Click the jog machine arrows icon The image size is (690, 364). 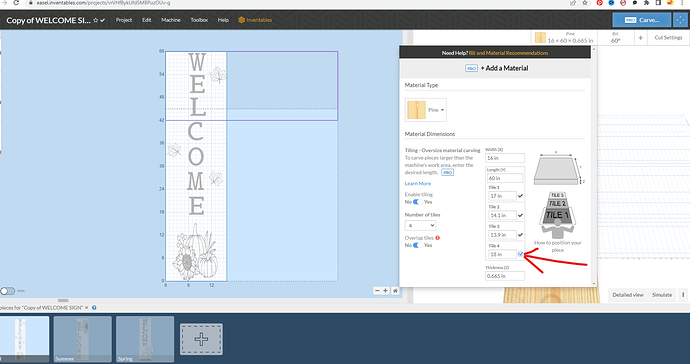pyautogui.click(x=680, y=20)
